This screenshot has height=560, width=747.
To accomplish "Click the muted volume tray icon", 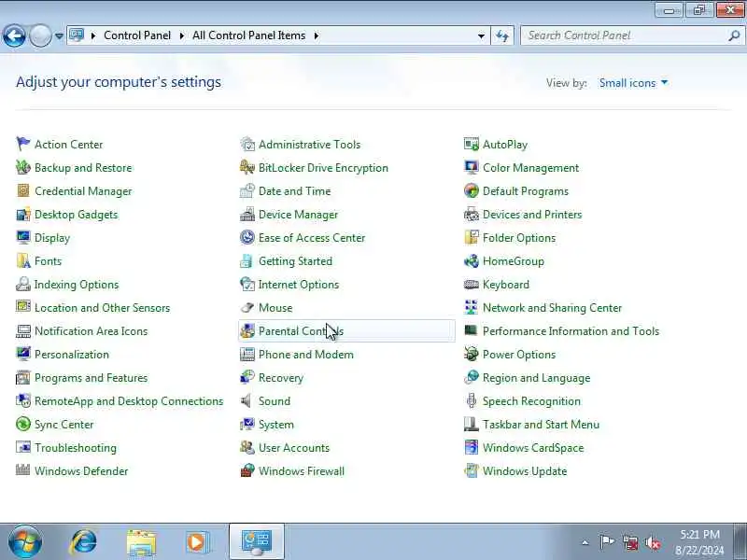I will 653,542.
